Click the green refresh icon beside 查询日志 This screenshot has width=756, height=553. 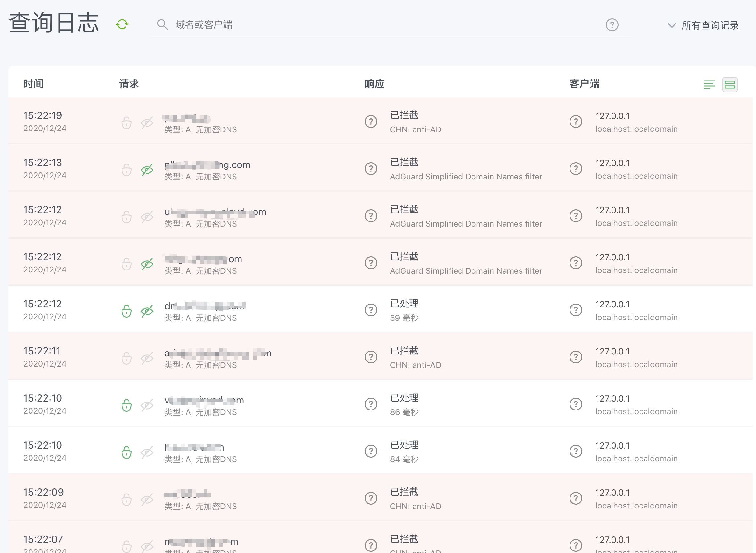tap(122, 24)
